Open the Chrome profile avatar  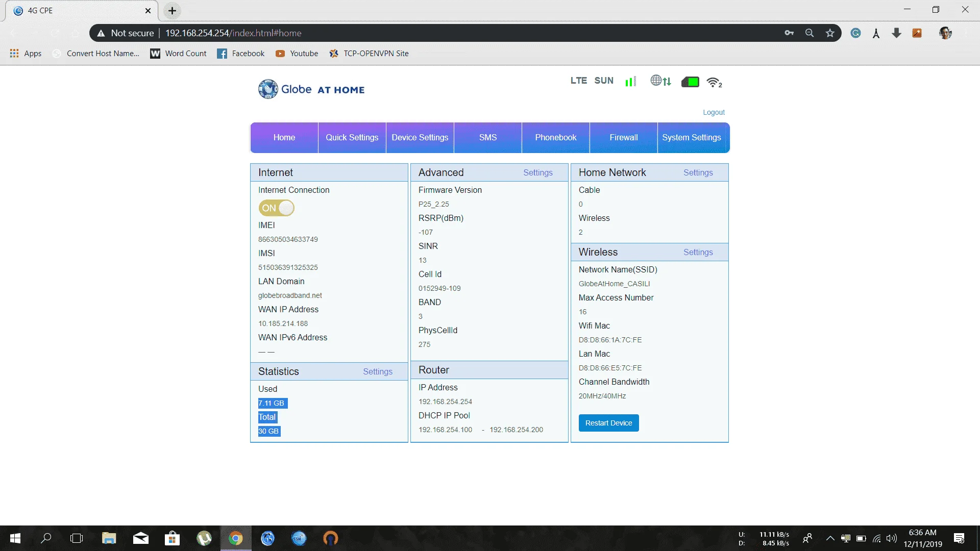(945, 33)
